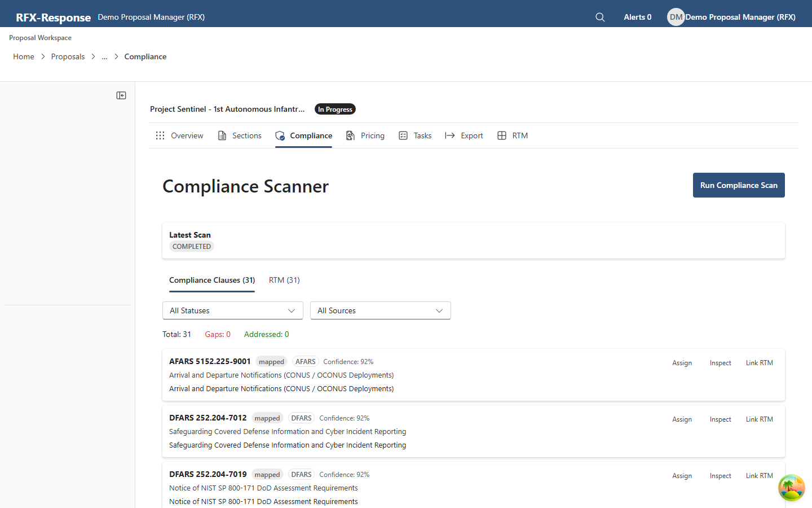Inspect the AFARS 5152.225-9001 clause
812x508 pixels.
tap(721, 363)
